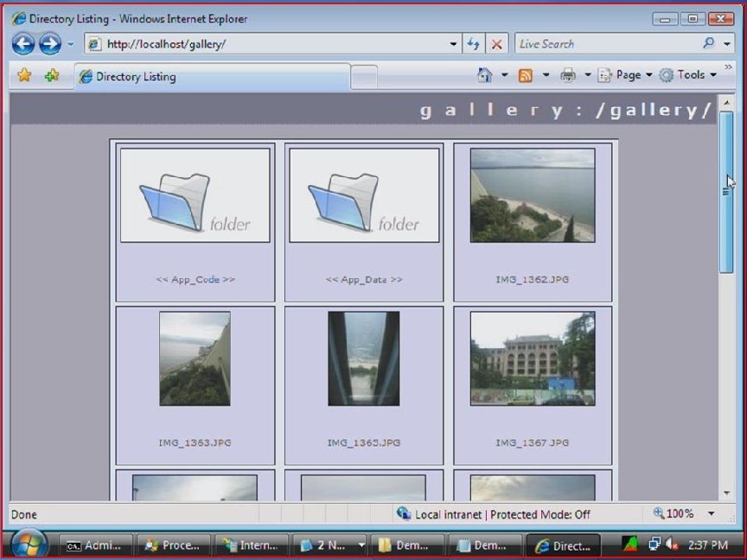Click the volume speaker tray icon

672,544
